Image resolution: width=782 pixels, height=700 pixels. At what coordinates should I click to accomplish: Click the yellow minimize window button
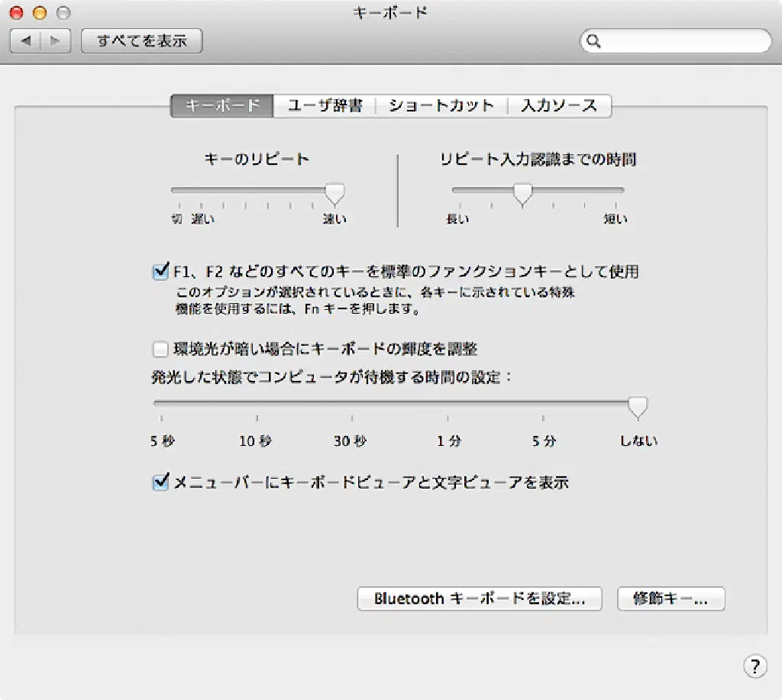pyautogui.click(x=40, y=12)
